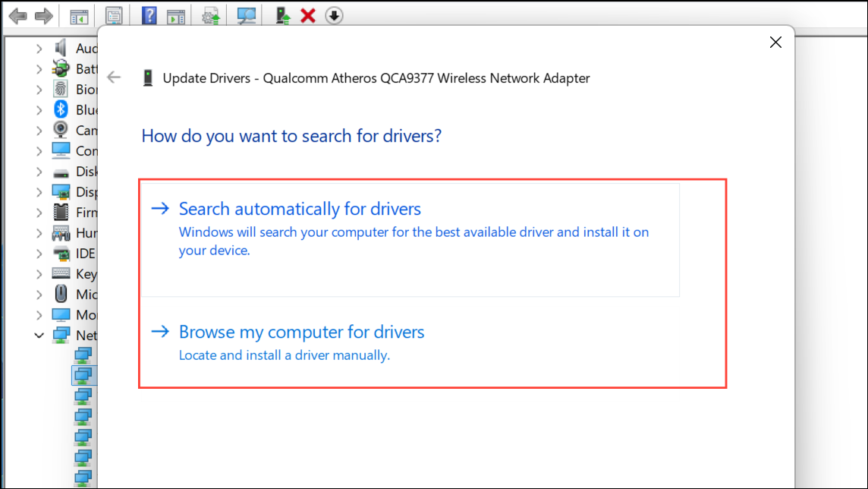Click the green-arrow computer icon in the toolbar

point(283,15)
